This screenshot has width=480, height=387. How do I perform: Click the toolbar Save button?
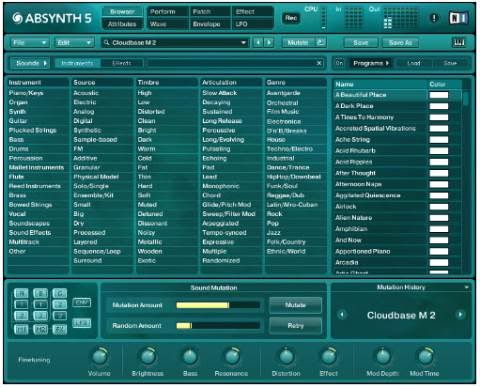[361, 43]
